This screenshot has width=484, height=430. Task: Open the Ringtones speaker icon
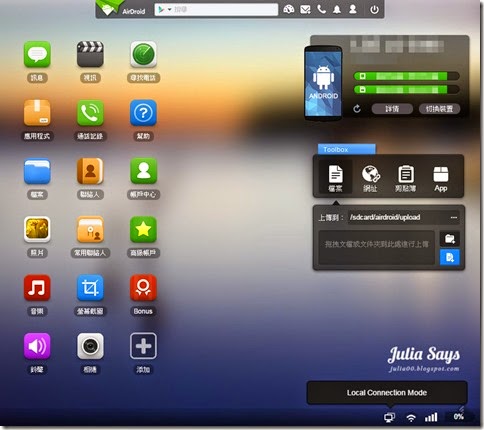[x=37, y=346]
